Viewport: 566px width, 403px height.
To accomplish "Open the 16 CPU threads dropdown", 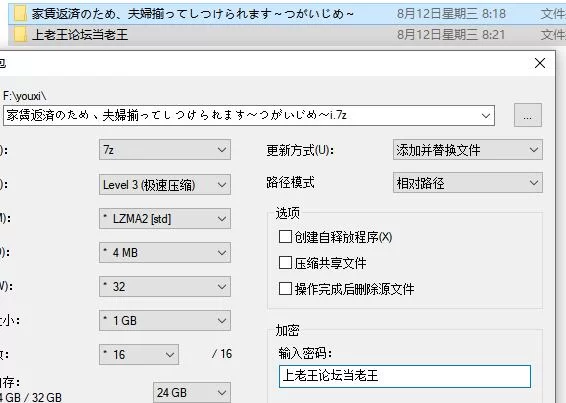I will pos(139,354).
